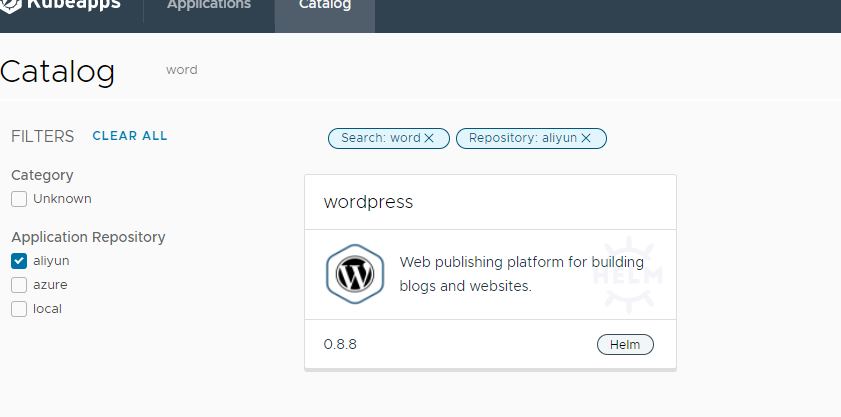Screen dimensions: 841x417
Task: Open the Applications tab
Action: 209,6
